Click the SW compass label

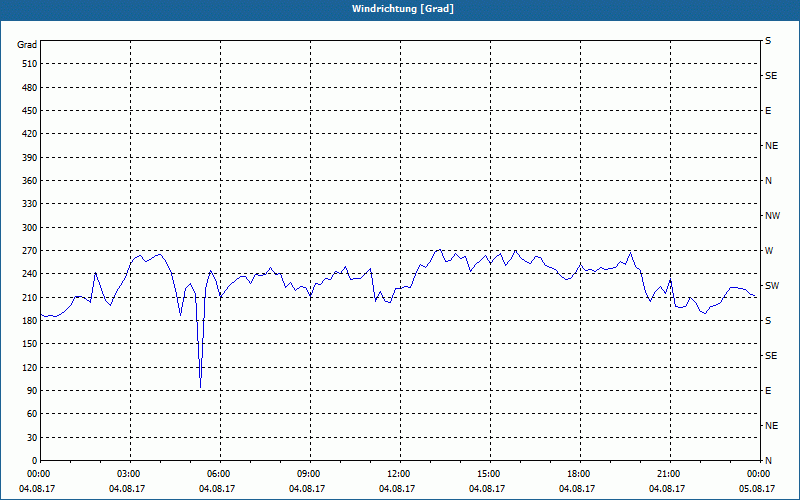(772, 286)
